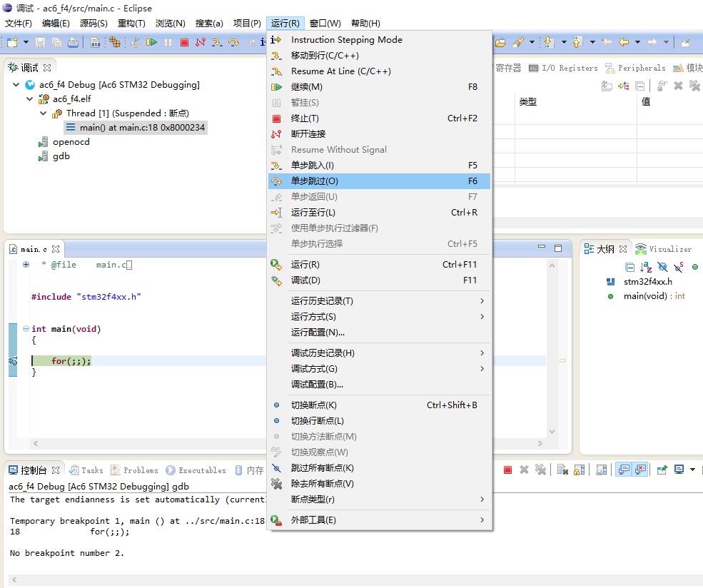The width and height of the screenshot is (703, 588).
Task: Select 调试配置(B)... menu entry
Action: (379, 385)
